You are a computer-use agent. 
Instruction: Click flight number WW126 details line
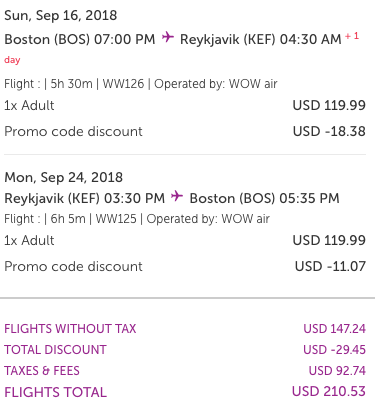point(141,84)
